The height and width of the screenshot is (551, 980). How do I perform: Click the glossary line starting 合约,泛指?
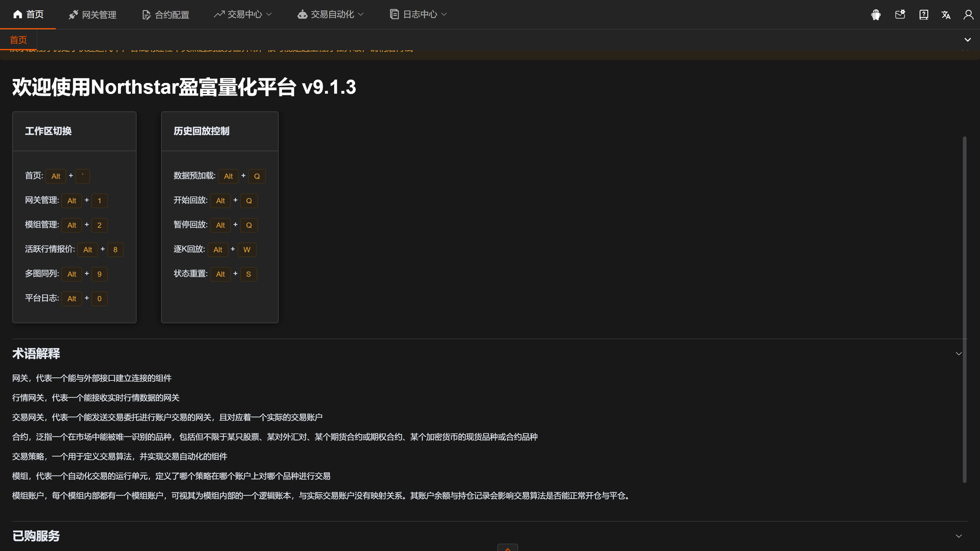[x=275, y=437]
